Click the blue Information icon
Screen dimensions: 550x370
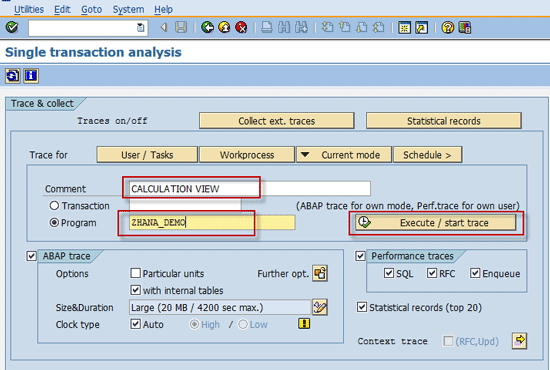(x=31, y=76)
